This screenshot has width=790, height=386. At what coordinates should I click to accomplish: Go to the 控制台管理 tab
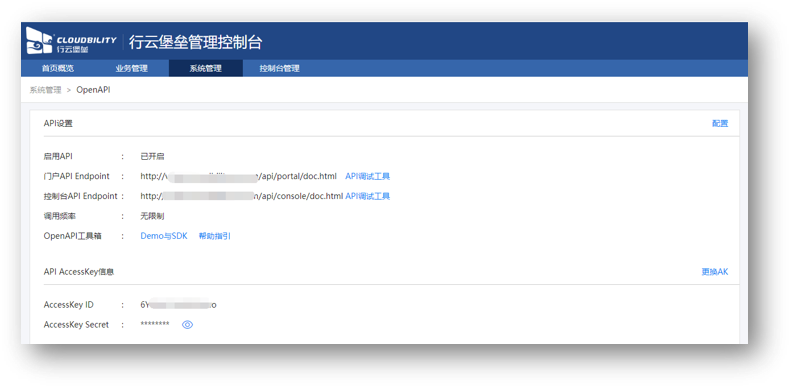point(280,69)
